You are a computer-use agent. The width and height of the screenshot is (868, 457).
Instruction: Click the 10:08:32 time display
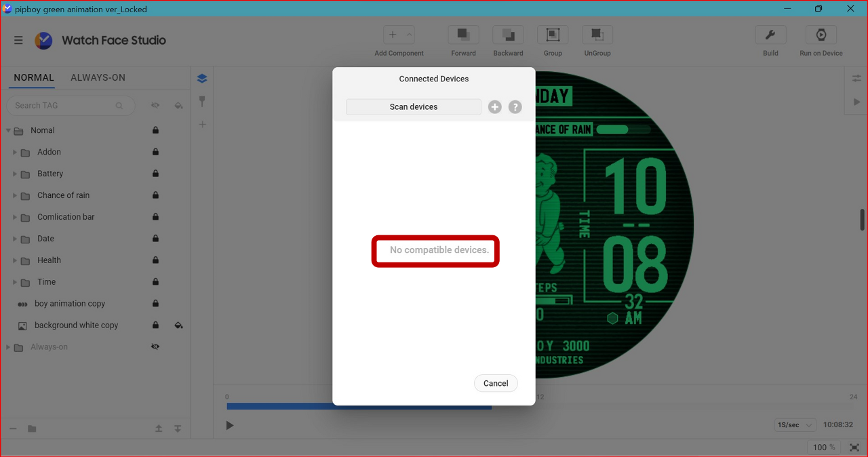838,425
